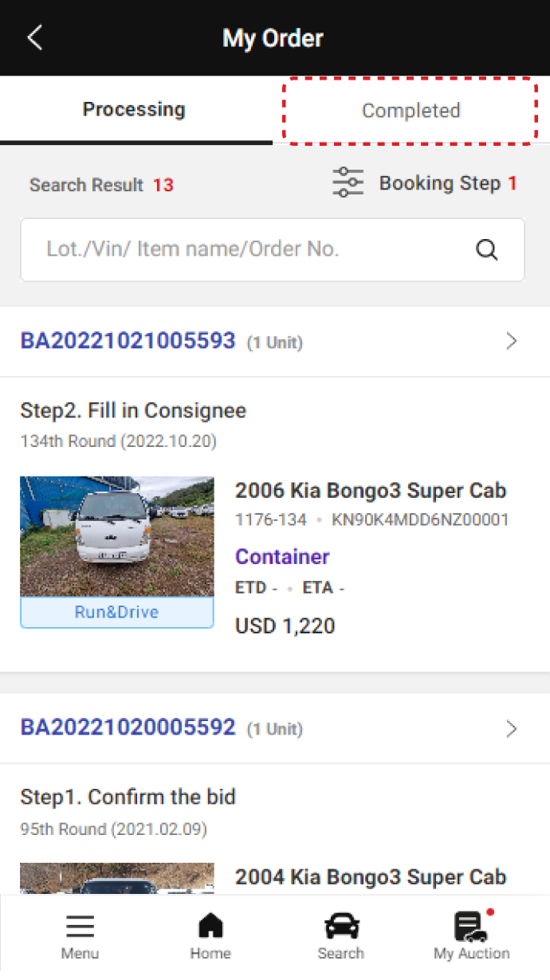This screenshot has width=550, height=980.
Task: Open the hamburger Menu icon
Action: point(80,927)
